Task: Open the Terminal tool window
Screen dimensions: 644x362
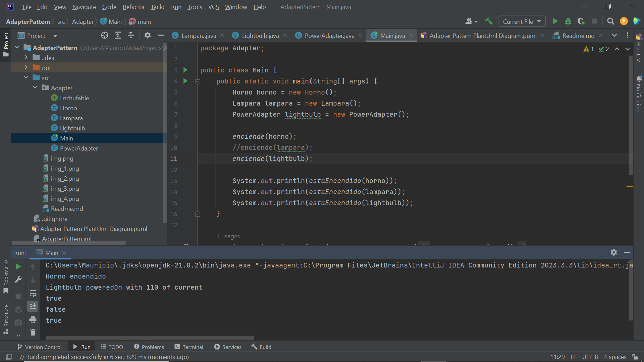Action: tap(189, 347)
